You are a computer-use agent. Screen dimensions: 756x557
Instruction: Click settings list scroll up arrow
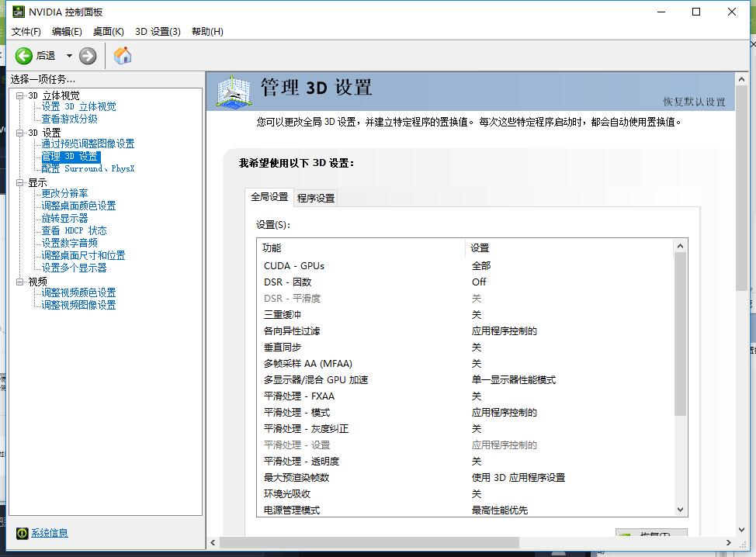point(680,246)
